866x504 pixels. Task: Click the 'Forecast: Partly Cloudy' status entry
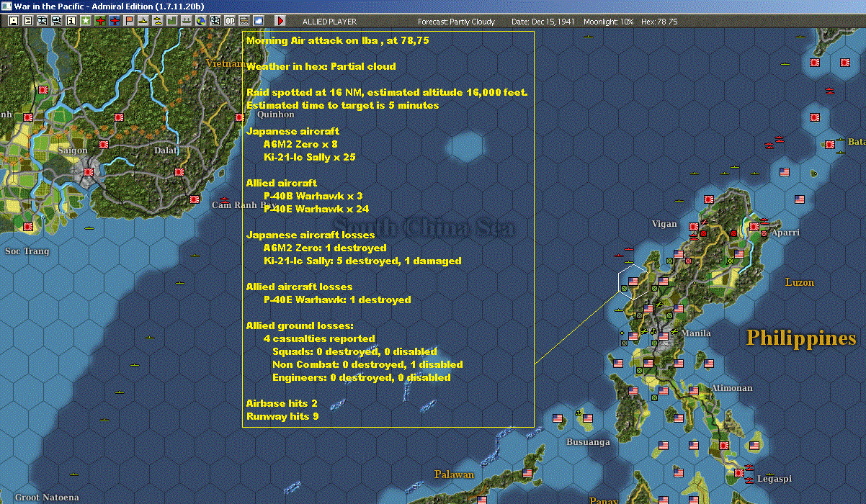pos(455,22)
